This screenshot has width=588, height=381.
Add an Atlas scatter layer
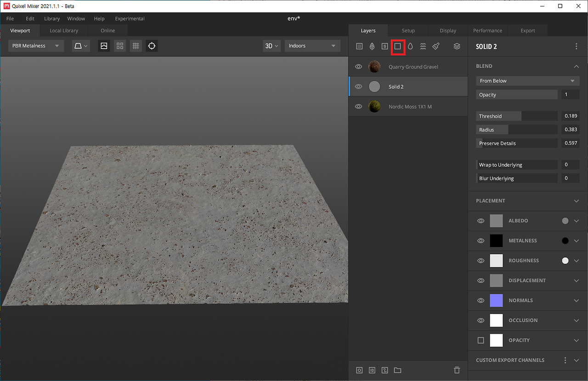pos(372,46)
